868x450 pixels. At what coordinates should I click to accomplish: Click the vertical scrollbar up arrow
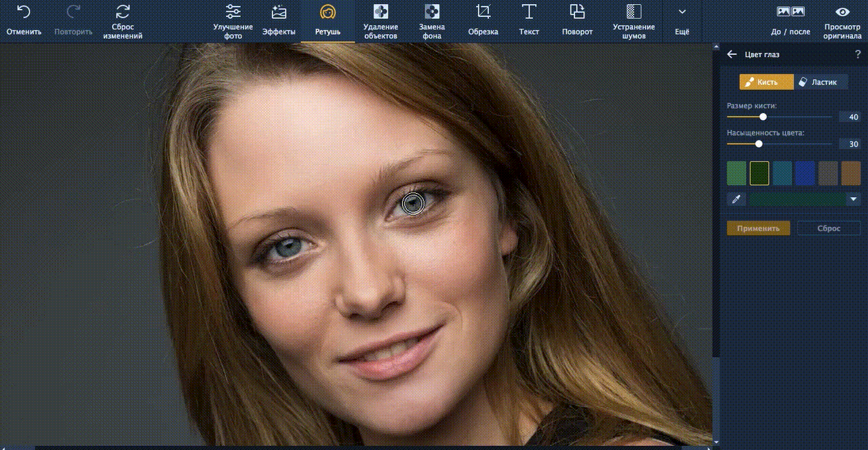[716, 47]
